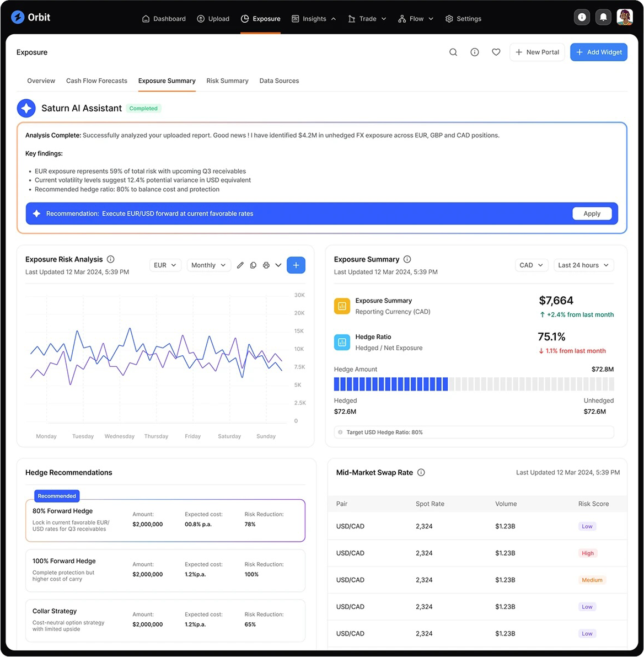The image size is (644, 657).
Task: Switch to the Risk Summary tab
Action: point(227,81)
